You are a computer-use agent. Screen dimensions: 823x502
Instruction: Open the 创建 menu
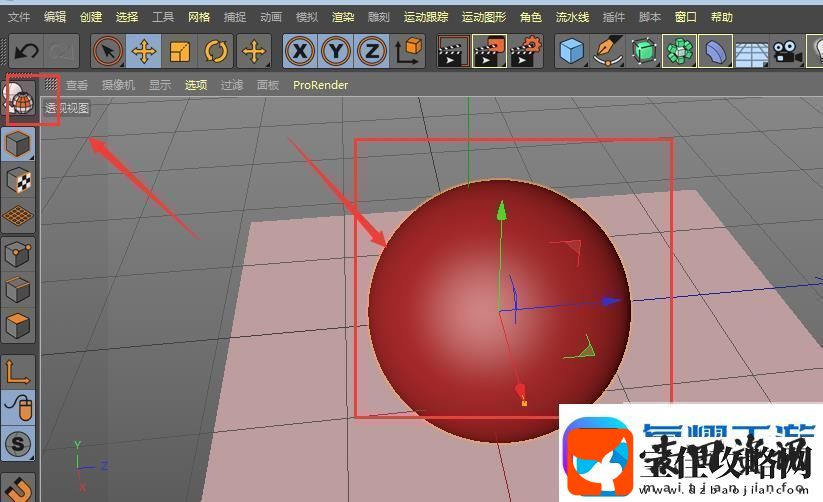pos(91,17)
